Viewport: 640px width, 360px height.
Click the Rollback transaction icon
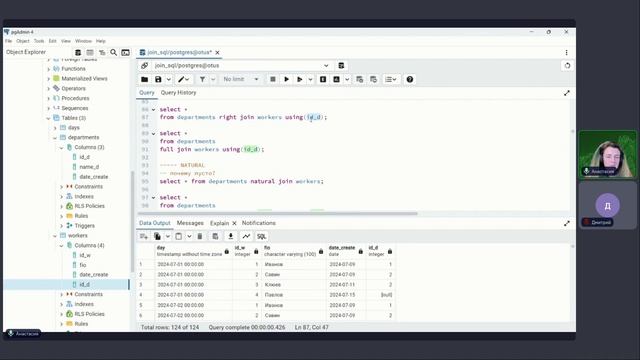click(373, 79)
